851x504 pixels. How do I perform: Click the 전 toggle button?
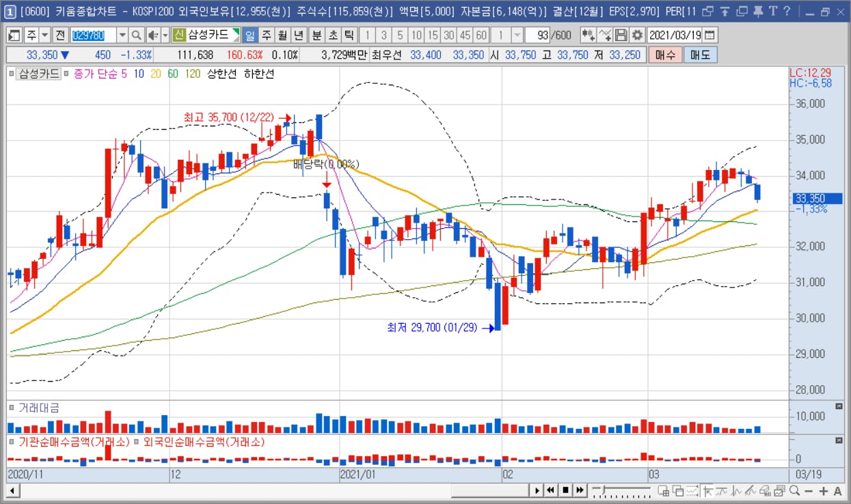tap(60, 35)
